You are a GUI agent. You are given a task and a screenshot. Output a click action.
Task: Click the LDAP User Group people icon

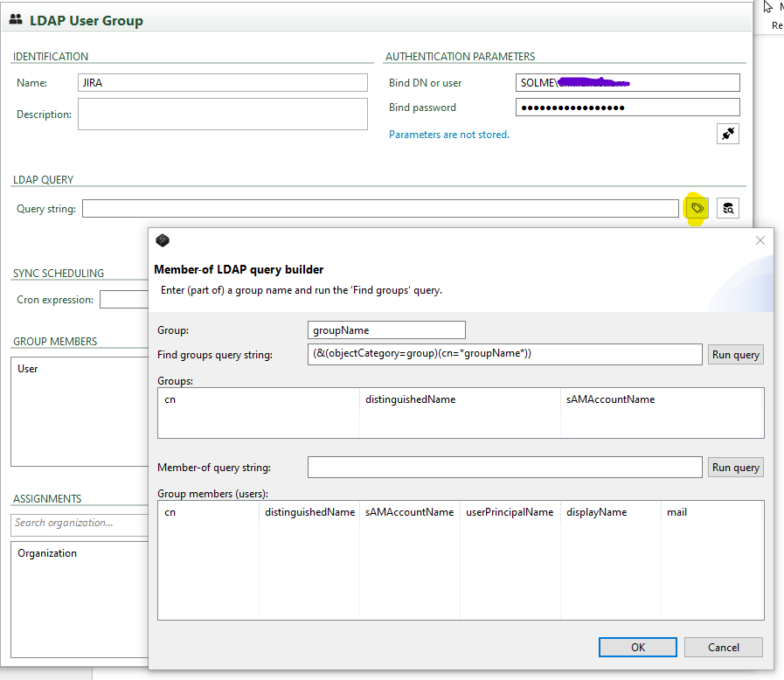pos(16,19)
